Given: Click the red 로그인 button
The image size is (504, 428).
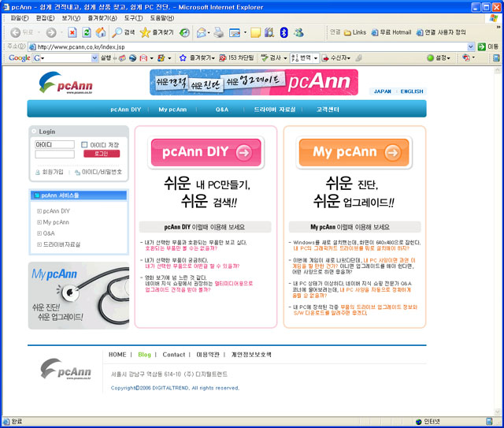Looking at the screenshot, I should (x=102, y=154).
